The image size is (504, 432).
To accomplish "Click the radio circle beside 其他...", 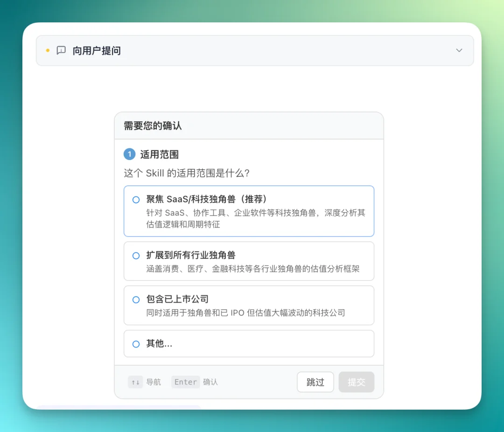I will pos(135,344).
